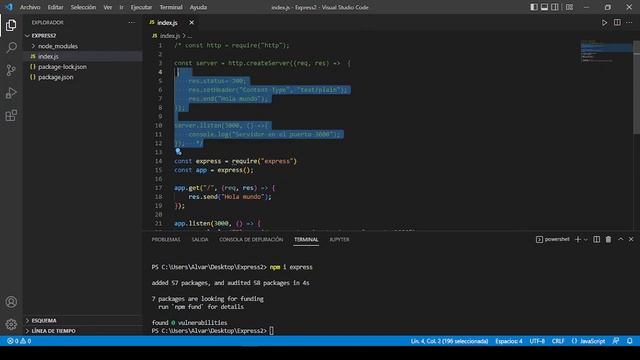Open the Search view in activity bar

coord(11,48)
